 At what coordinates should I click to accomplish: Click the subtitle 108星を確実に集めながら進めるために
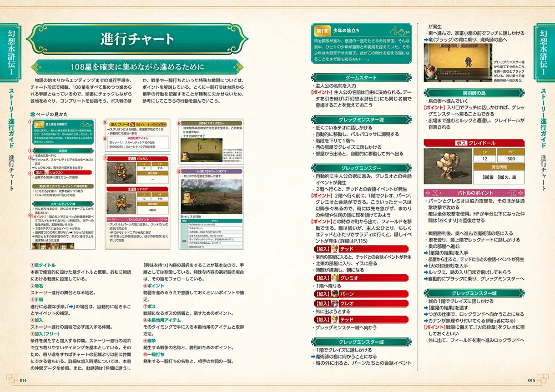(x=137, y=67)
